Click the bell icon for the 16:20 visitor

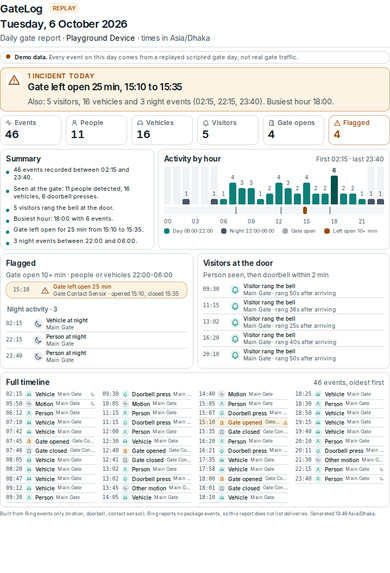[x=235, y=339]
